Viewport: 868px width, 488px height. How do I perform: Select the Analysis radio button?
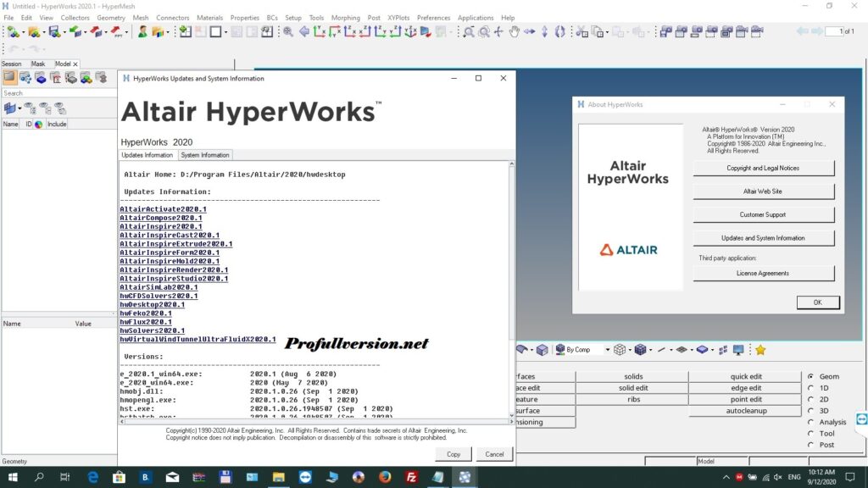(810, 421)
